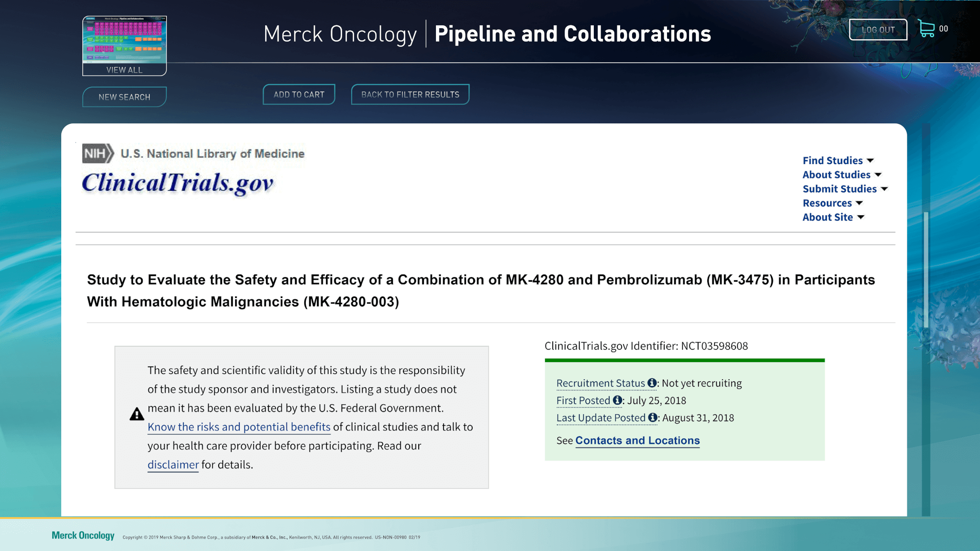Open the Resources menu
The image size is (980, 551).
tap(833, 203)
